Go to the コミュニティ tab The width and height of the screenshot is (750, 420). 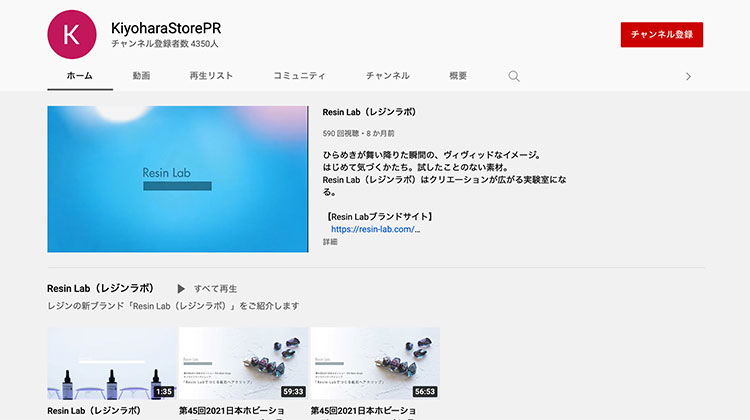point(299,76)
